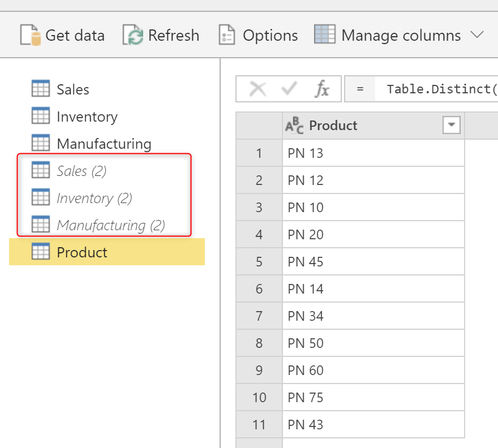Expand the Manage columns dropdown chevron
The image size is (498, 448).
point(477,35)
